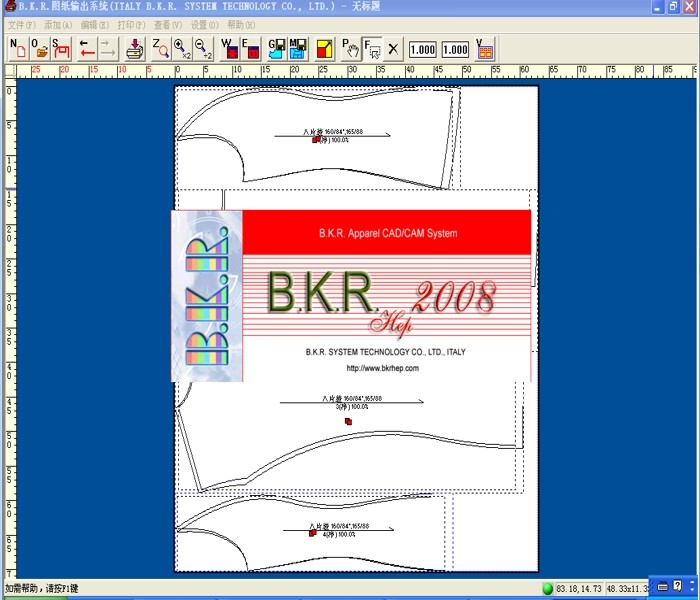Click the G save icon
The image size is (700, 600).
coord(277,49)
